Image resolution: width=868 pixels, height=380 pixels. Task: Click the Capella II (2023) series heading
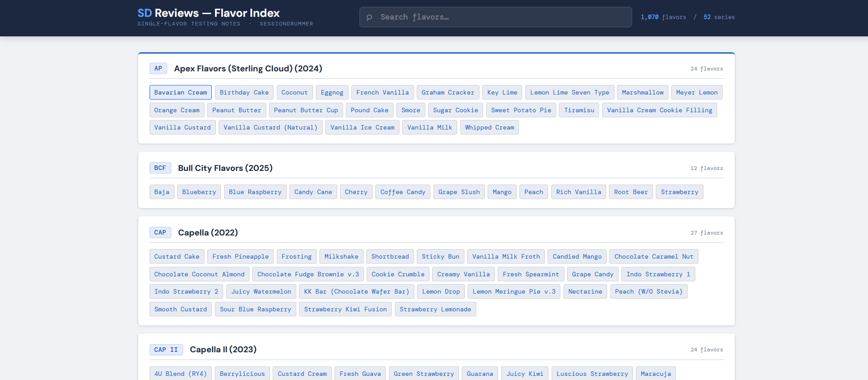pyautogui.click(x=223, y=350)
